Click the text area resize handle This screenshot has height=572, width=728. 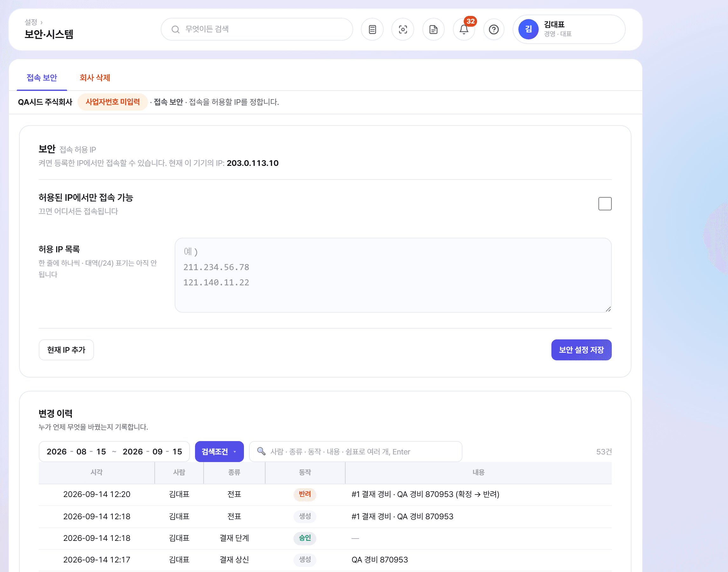click(x=608, y=309)
